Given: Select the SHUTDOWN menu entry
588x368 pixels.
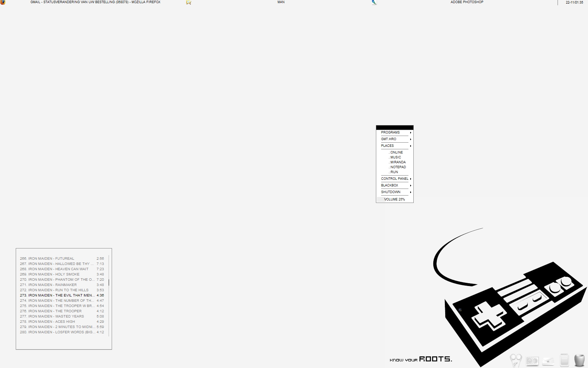Looking at the screenshot, I should tap(395, 192).
